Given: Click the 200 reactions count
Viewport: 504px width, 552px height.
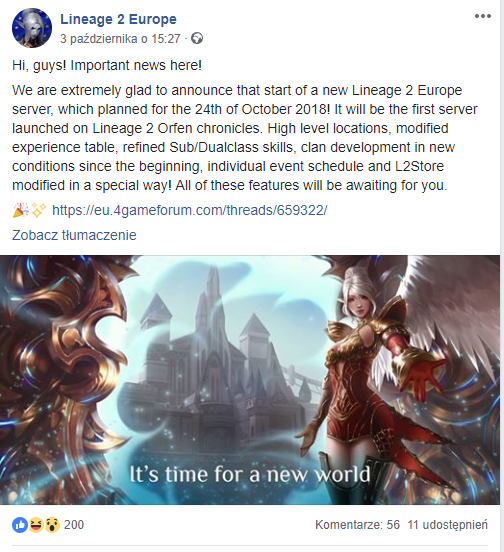Looking at the screenshot, I should [x=74, y=525].
